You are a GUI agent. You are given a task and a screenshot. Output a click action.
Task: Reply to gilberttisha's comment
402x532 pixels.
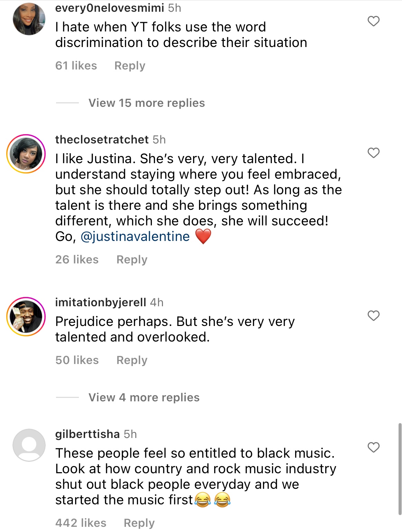[139, 523]
